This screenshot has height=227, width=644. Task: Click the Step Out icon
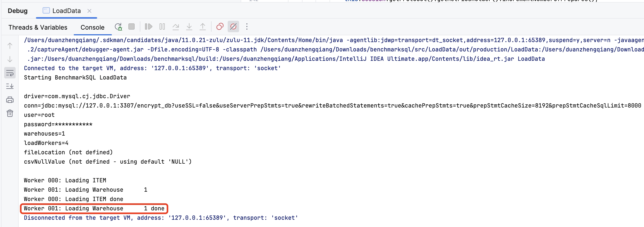coord(203,27)
